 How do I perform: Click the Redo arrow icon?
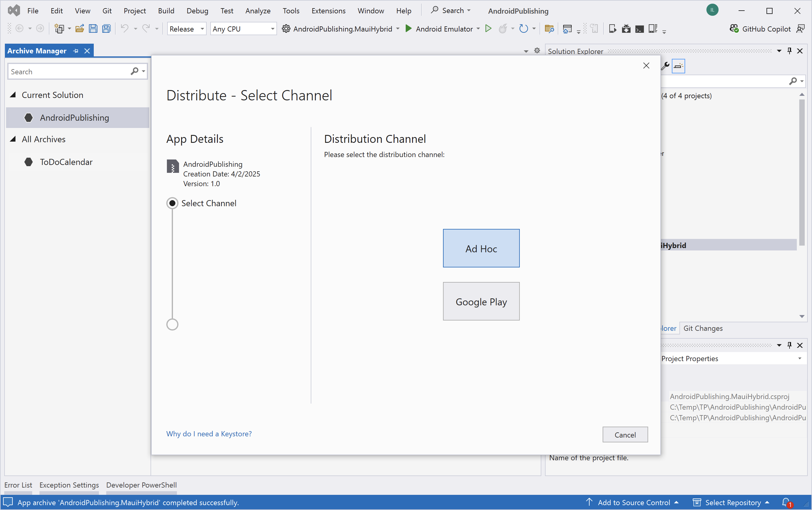(146, 28)
